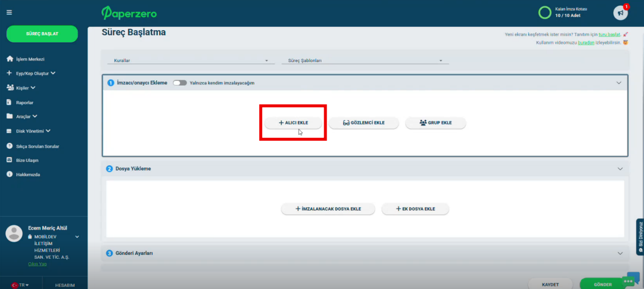Open the Kurallar dropdown
The image size is (644, 289).
click(x=187, y=60)
